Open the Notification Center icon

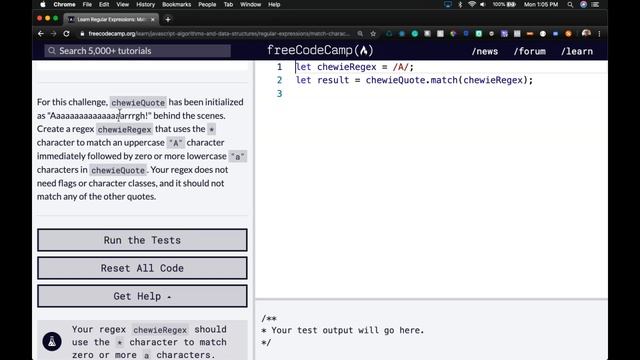point(596,4)
